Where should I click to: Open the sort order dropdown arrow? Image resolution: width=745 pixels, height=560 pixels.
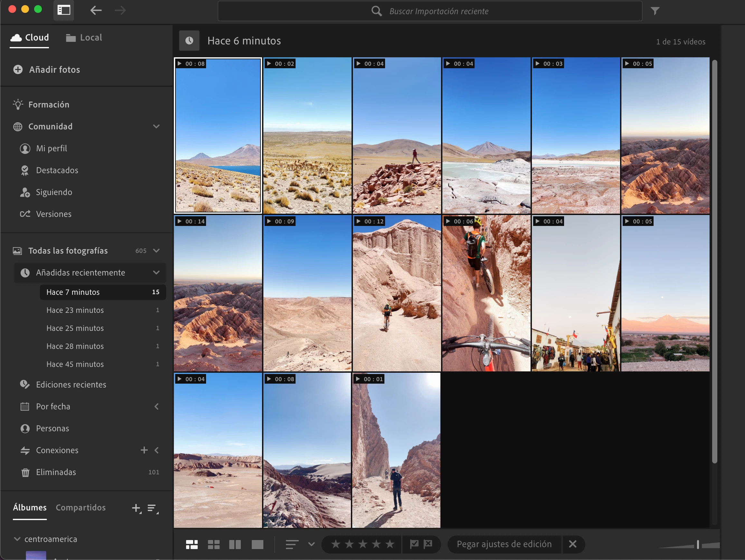311,544
